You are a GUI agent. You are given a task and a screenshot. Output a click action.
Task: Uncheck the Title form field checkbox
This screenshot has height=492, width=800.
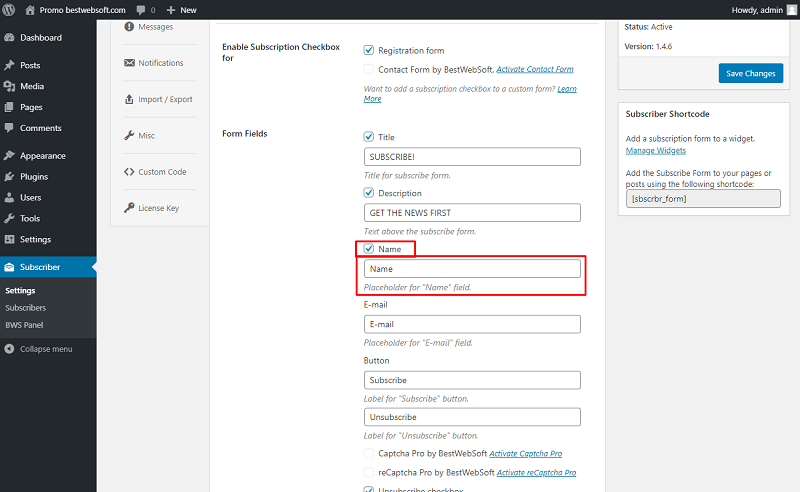click(x=369, y=137)
